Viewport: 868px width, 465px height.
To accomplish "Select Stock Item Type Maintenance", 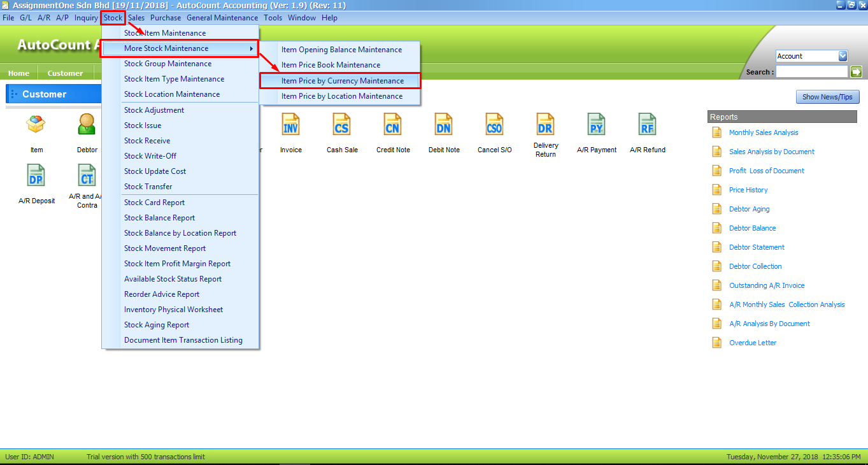I will (x=180, y=79).
